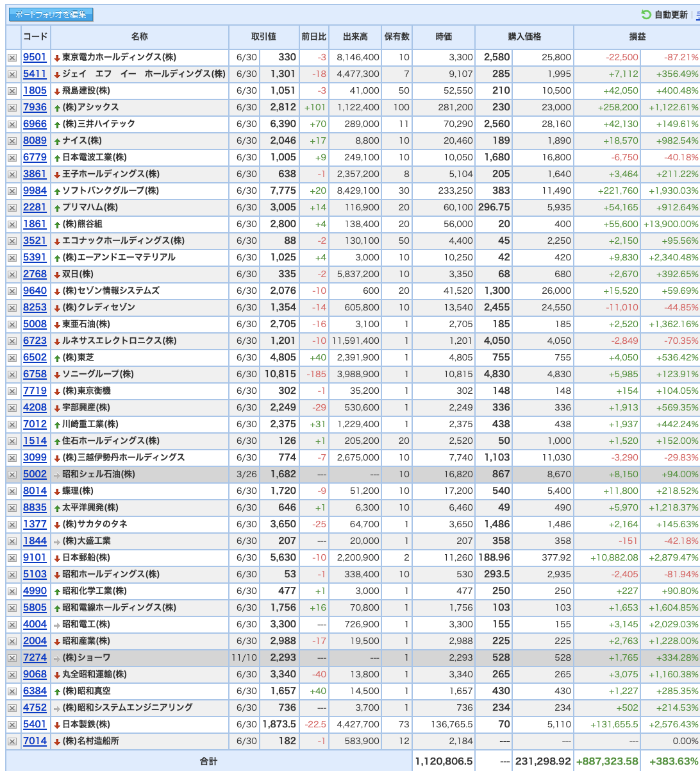Click the 時価 column header
This screenshot has width=700, height=771.
pyautogui.click(x=444, y=37)
